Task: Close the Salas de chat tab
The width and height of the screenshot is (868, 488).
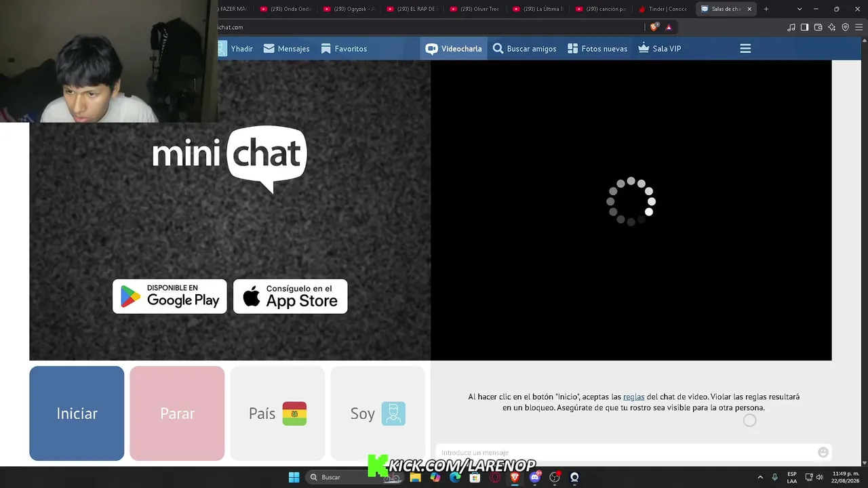Action: 749,9
